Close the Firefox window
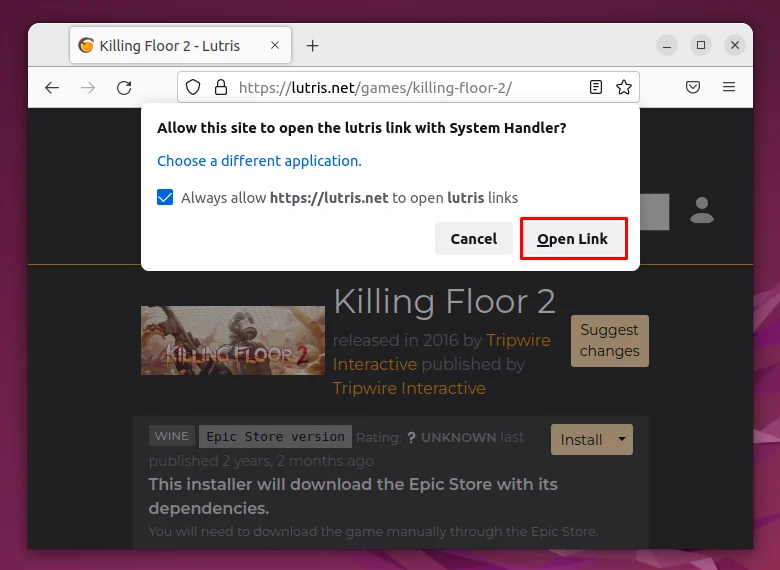The height and width of the screenshot is (570, 780). [735, 45]
